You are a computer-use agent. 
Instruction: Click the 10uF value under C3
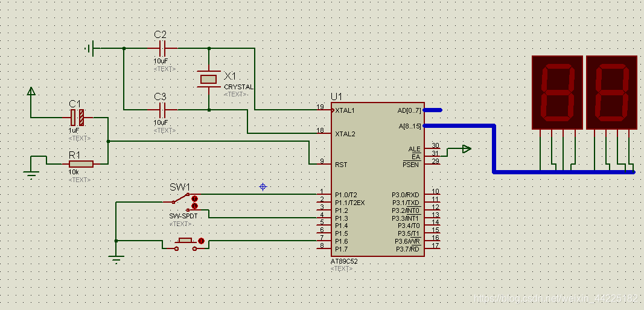(161, 122)
